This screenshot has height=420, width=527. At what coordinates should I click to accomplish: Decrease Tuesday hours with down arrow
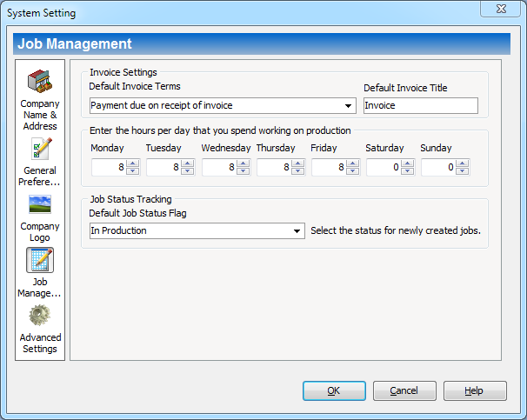(x=187, y=171)
